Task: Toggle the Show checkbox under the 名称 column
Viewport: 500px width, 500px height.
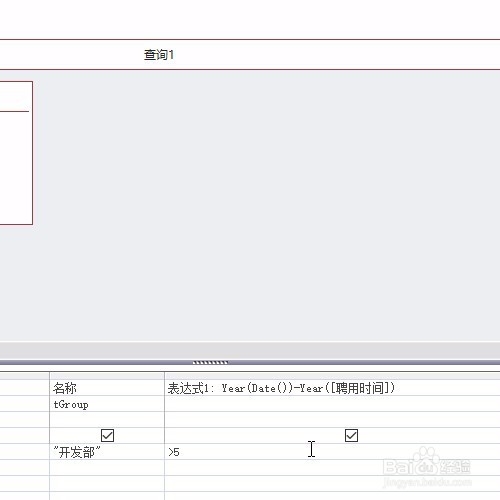Action: [x=107, y=435]
